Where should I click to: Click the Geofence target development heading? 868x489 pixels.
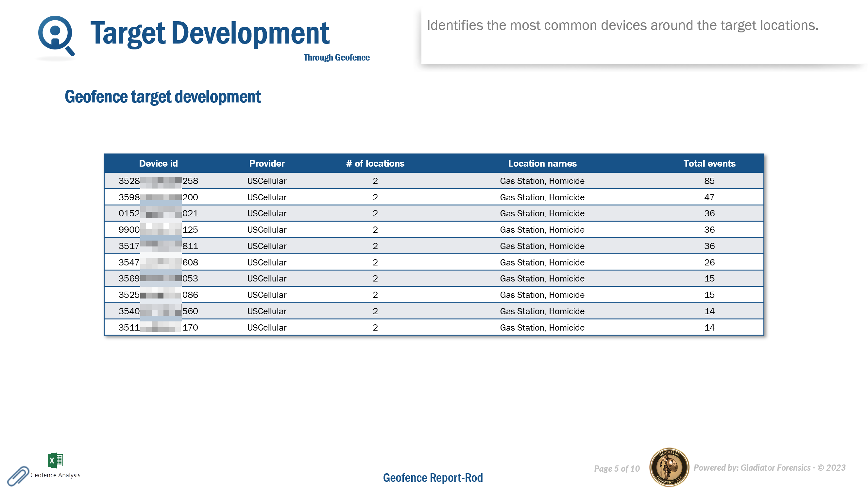[x=163, y=97]
